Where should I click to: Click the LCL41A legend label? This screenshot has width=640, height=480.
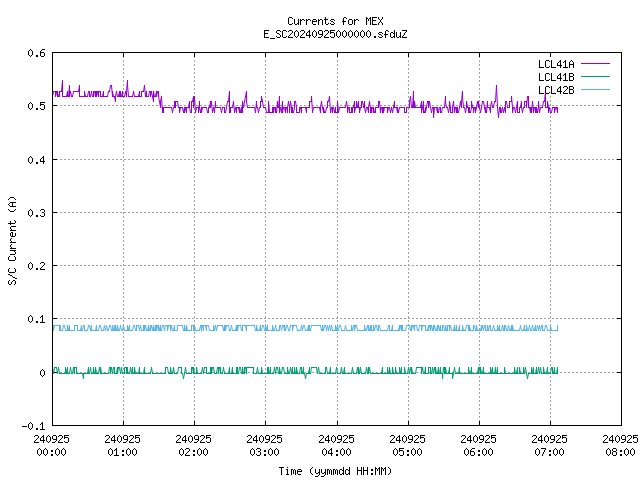(x=556, y=64)
